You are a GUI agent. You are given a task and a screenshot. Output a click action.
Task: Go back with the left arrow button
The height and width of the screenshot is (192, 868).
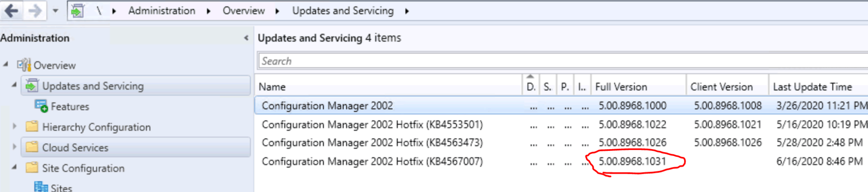12,10
